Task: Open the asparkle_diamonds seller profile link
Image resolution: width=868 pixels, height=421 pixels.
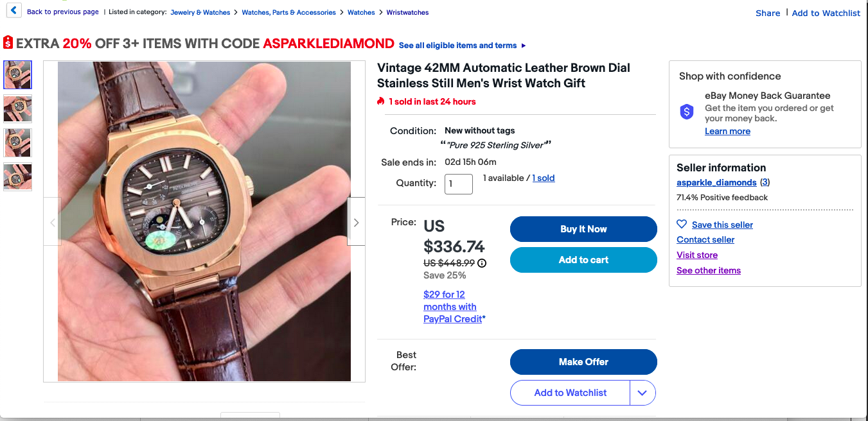Action: tap(716, 182)
